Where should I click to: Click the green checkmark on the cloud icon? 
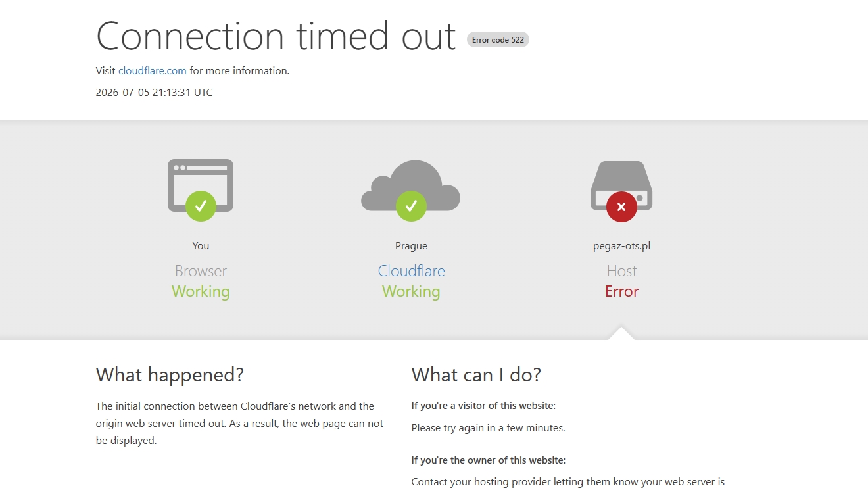(411, 206)
